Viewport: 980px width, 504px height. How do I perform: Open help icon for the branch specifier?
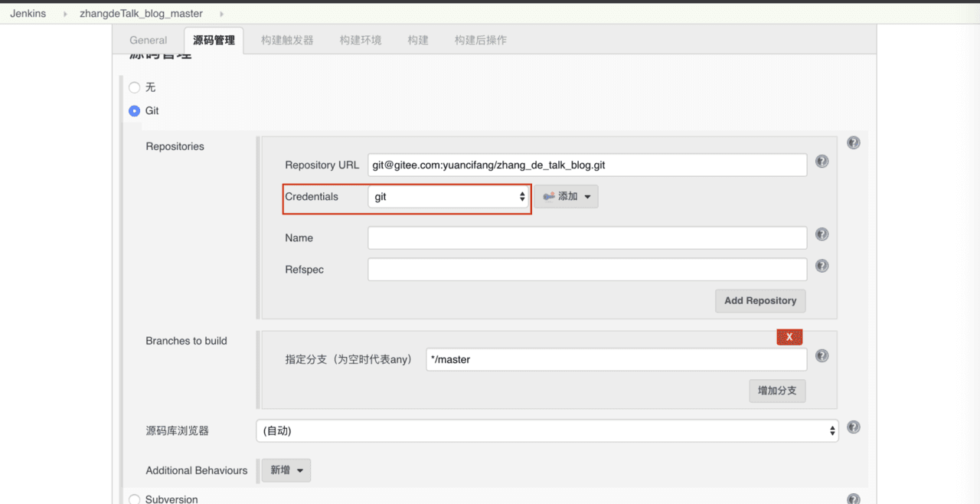click(822, 355)
